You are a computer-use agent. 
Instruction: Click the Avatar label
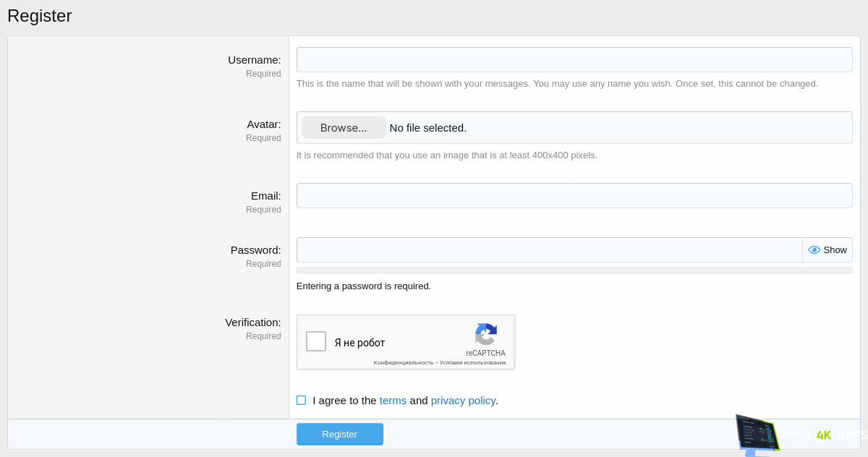click(x=263, y=124)
